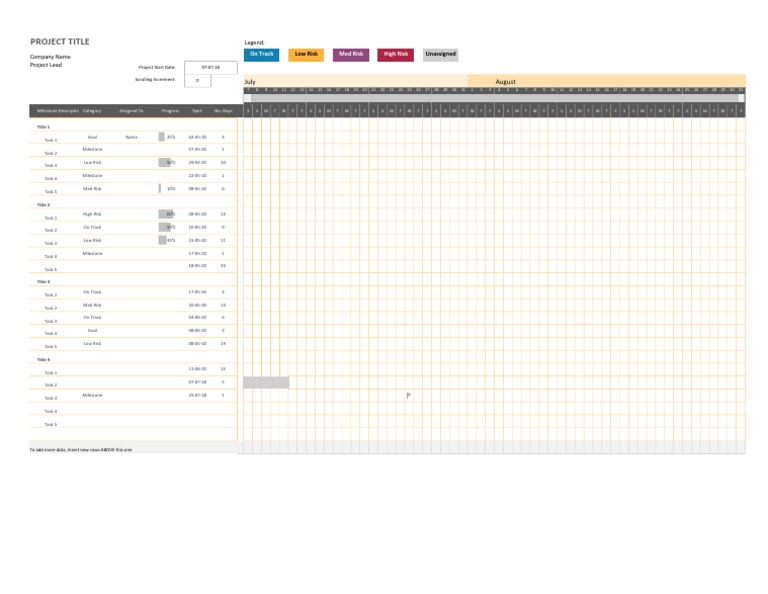The height and width of the screenshot is (594, 768).
Task: Select the Assigned To column header
Action: 131,111
